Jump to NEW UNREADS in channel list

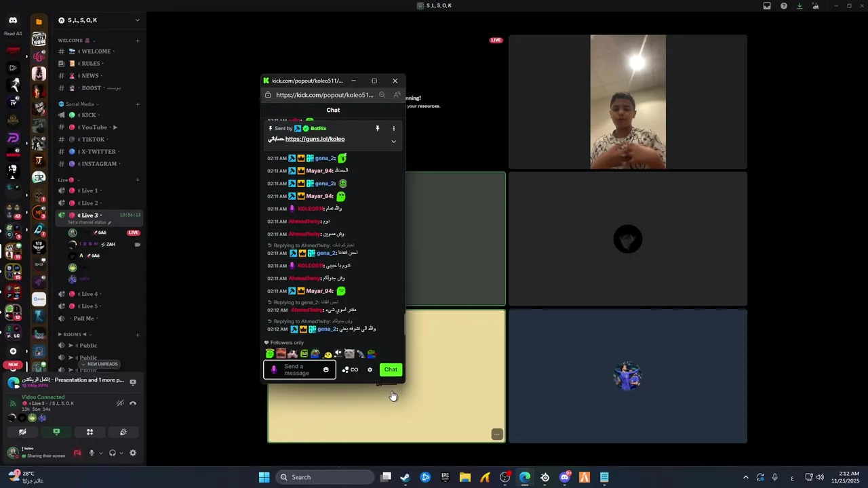pyautogui.click(x=100, y=364)
